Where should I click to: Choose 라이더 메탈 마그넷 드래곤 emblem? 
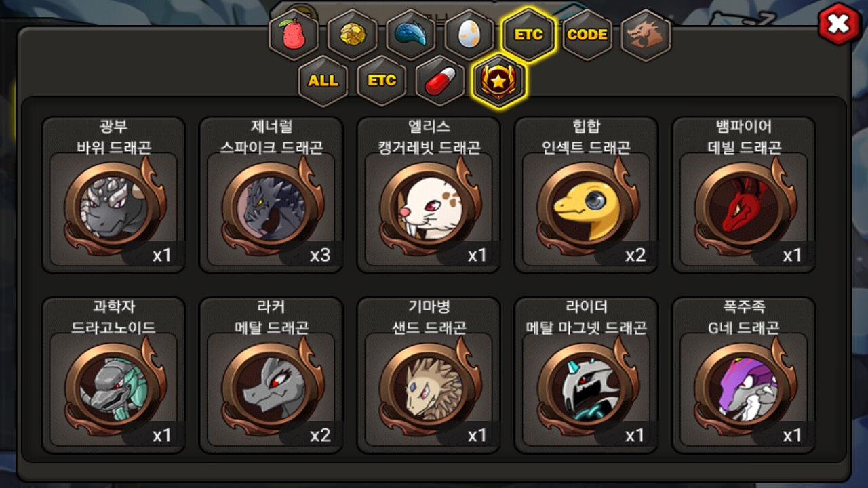pyautogui.click(x=586, y=375)
